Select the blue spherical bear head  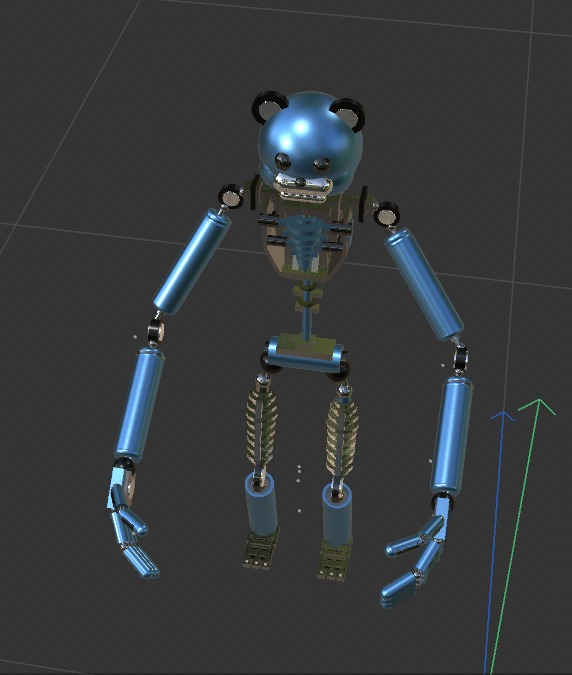pos(311,140)
